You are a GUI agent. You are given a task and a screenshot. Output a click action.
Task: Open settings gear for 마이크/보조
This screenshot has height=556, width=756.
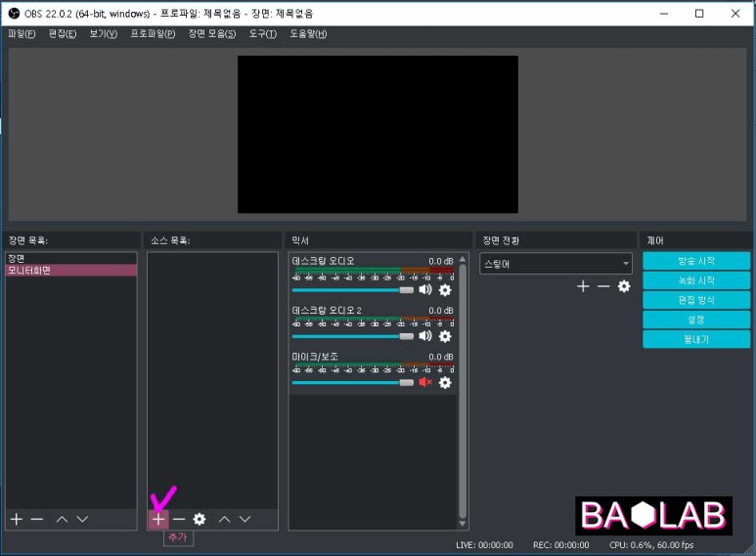click(445, 382)
